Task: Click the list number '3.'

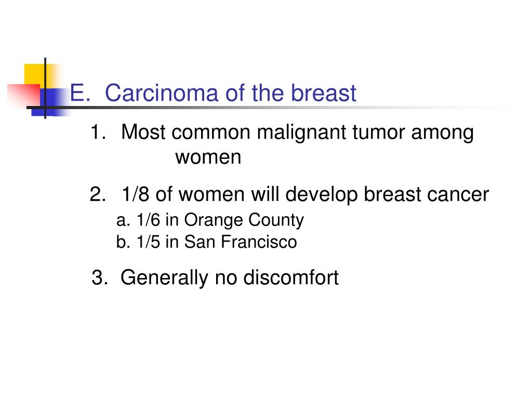Action: (100, 277)
